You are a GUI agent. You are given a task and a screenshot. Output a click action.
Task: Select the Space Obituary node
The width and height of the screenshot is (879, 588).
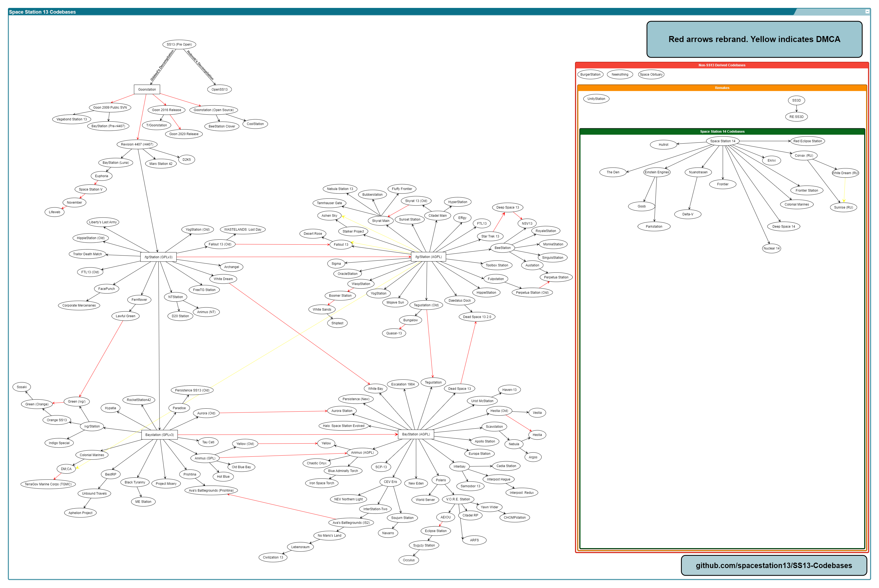(x=651, y=75)
